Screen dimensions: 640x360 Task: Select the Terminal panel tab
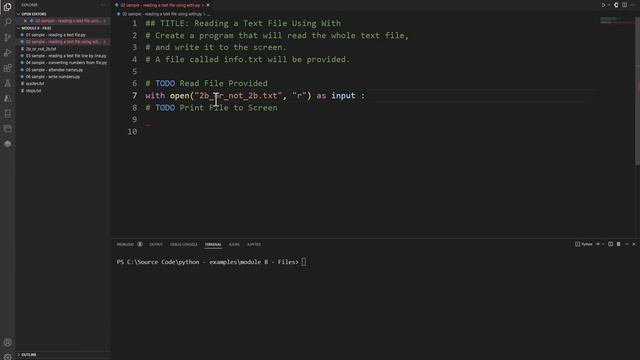(213, 244)
